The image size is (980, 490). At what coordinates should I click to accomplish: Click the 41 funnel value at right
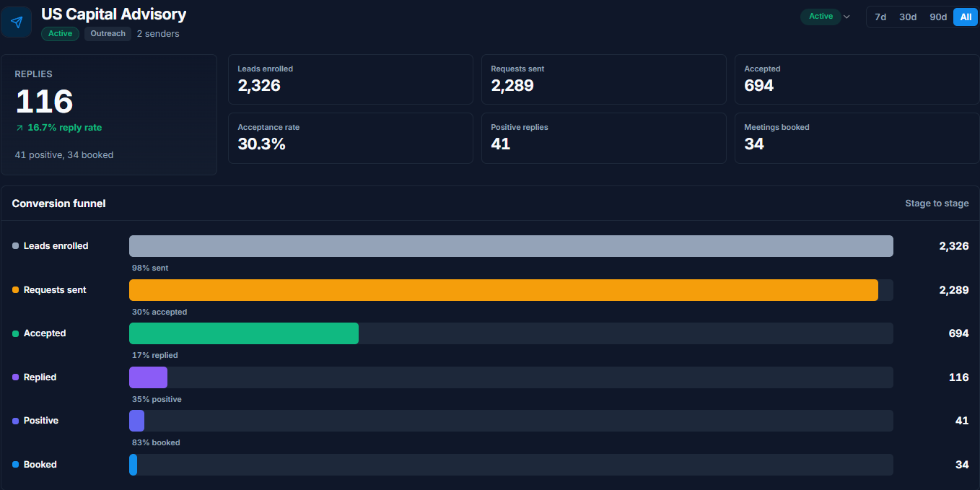tap(962, 421)
